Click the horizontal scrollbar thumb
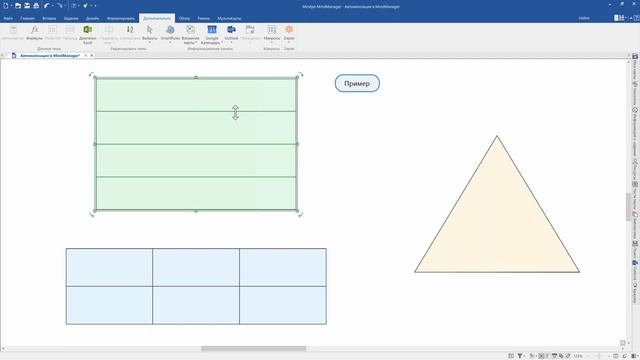This screenshot has height=360, width=640. 253,349
